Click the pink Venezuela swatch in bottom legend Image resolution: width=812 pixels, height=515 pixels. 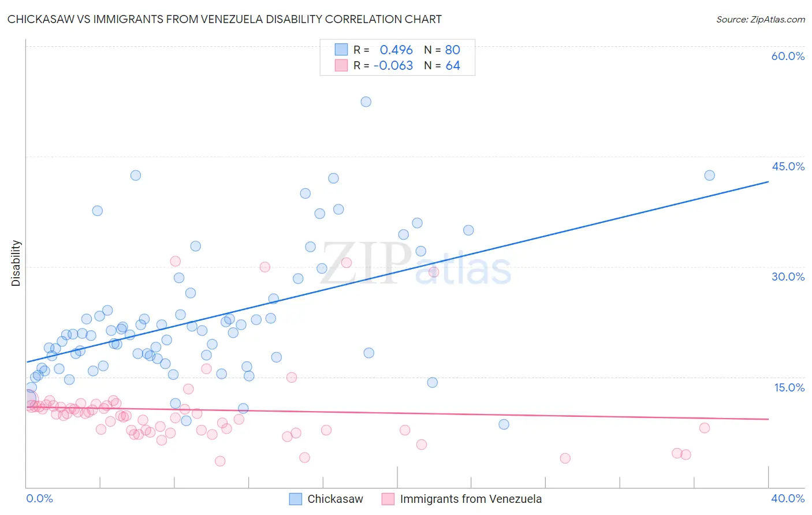(388, 499)
